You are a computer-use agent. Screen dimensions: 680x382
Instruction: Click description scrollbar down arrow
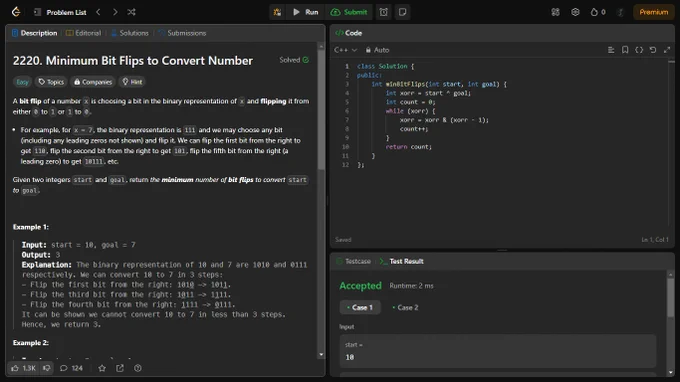[321, 355]
